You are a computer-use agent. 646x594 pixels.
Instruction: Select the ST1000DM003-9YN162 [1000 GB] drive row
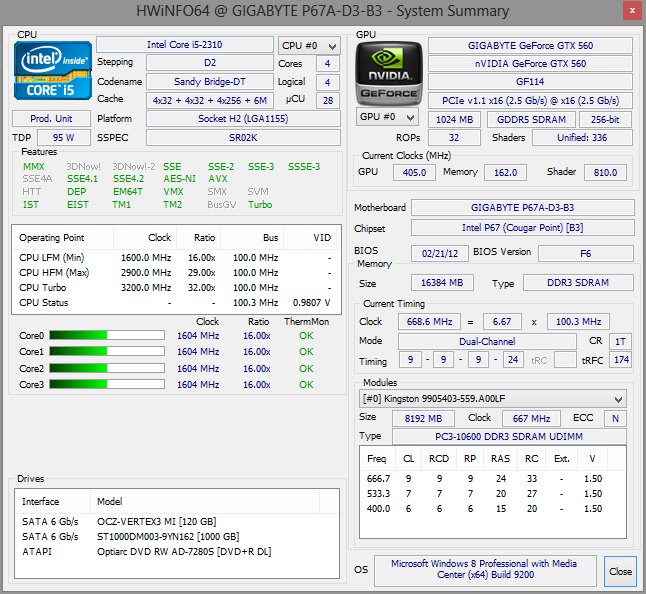click(176, 536)
